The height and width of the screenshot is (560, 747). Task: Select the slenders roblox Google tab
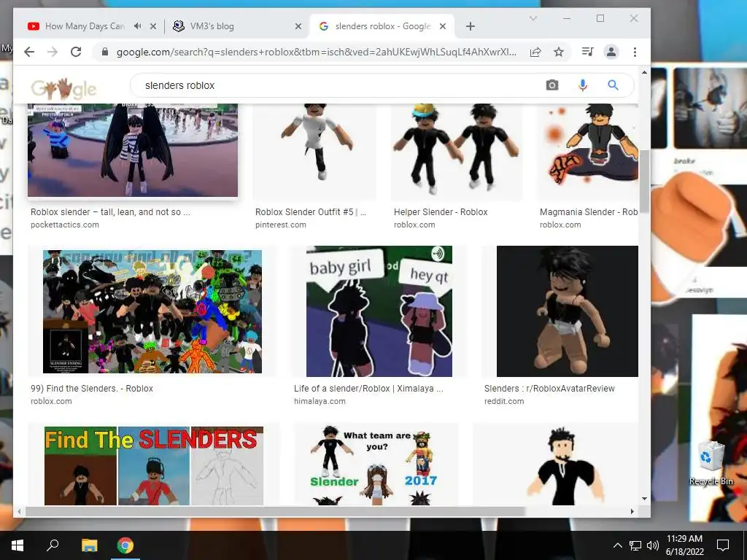coord(382,26)
